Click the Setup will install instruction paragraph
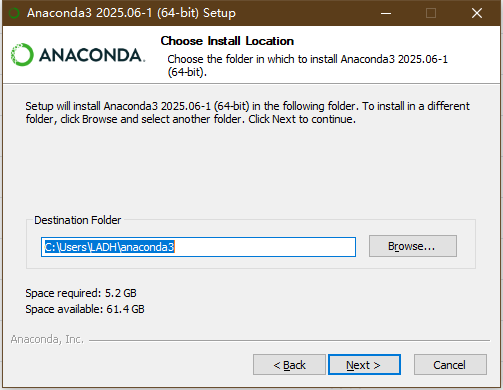The width and height of the screenshot is (503, 390). coord(247,112)
